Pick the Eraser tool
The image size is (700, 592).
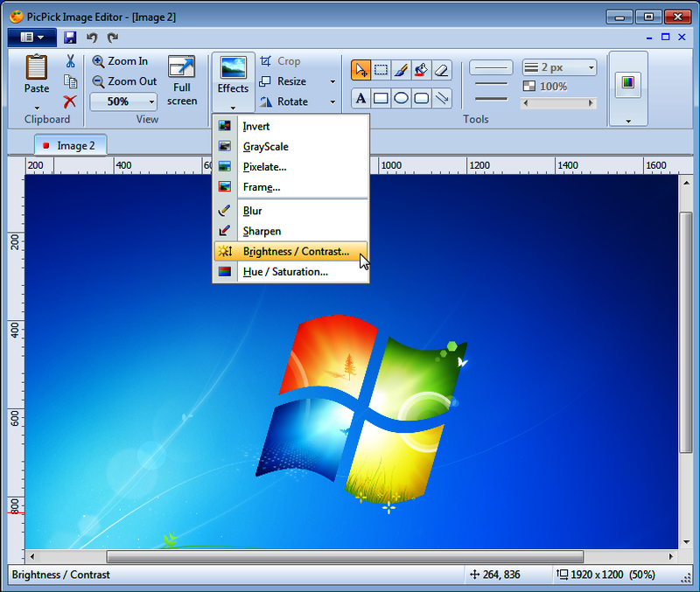coord(442,70)
